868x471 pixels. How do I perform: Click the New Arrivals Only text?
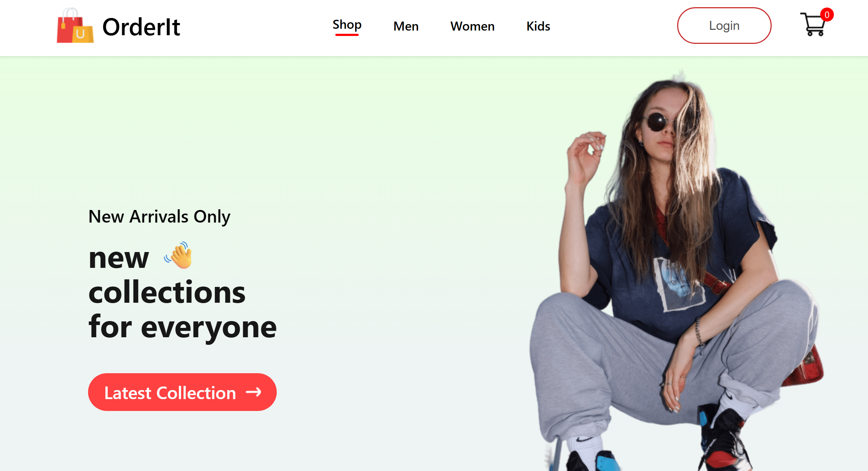coord(159,216)
